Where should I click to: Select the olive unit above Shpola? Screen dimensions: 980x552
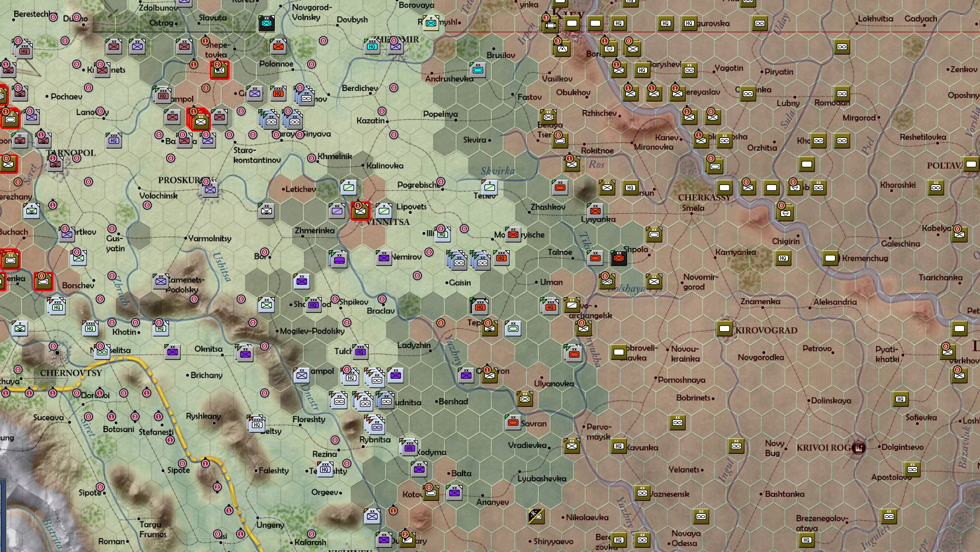(654, 234)
